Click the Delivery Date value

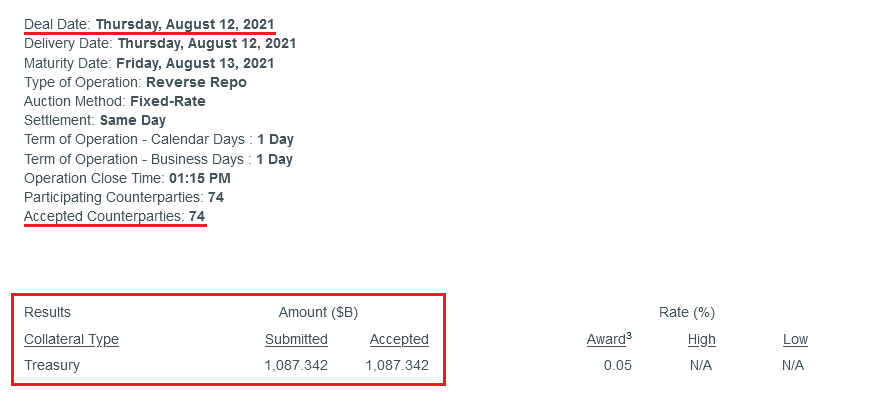click(x=207, y=43)
